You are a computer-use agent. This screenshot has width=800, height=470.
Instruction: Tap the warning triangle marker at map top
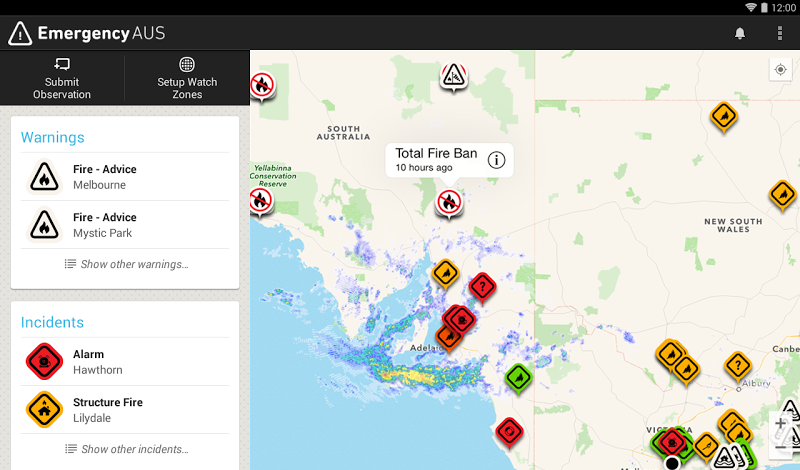pos(453,77)
